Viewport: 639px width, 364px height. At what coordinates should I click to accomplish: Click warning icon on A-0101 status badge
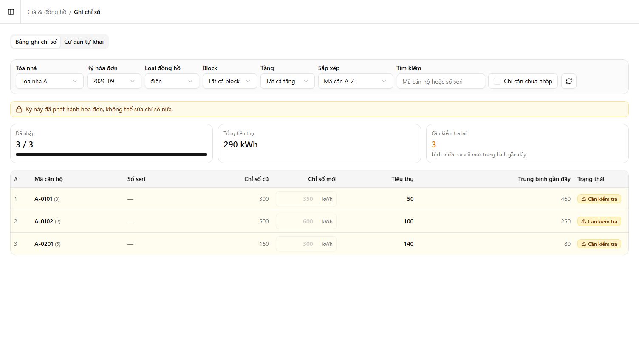pyautogui.click(x=584, y=199)
